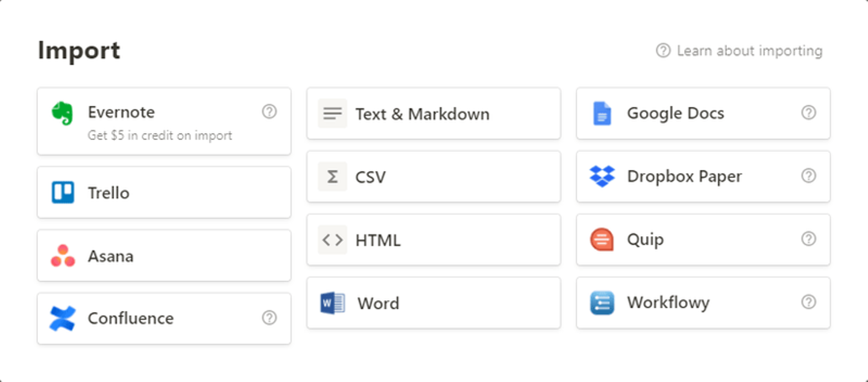The height and width of the screenshot is (382, 868).
Task: Open help for Quip import
Action: tap(808, 239)
